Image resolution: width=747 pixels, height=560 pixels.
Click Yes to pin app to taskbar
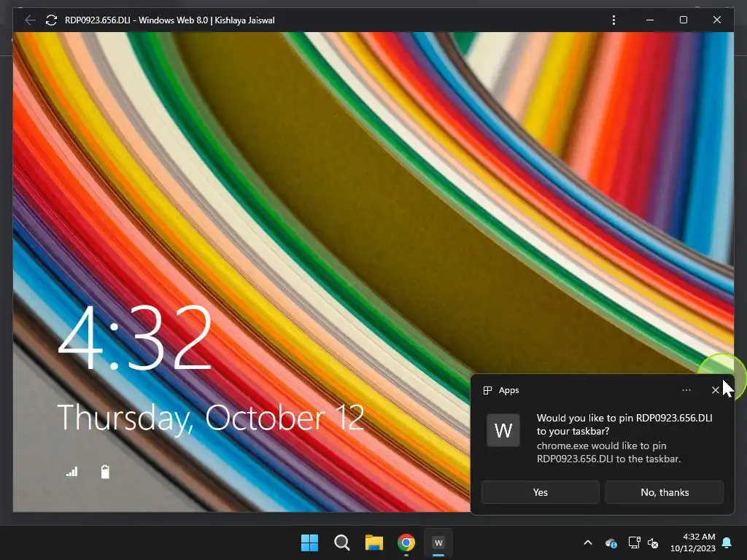coord(541,492)
